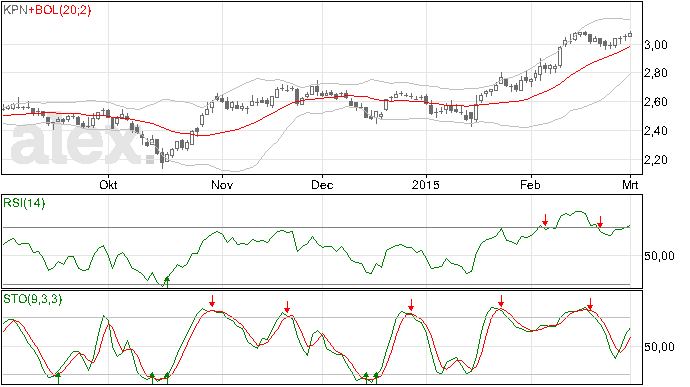Click the 2,80 price axis label
Image resolution: width=690 pixels, height=387 pixels.
(656, 73)
